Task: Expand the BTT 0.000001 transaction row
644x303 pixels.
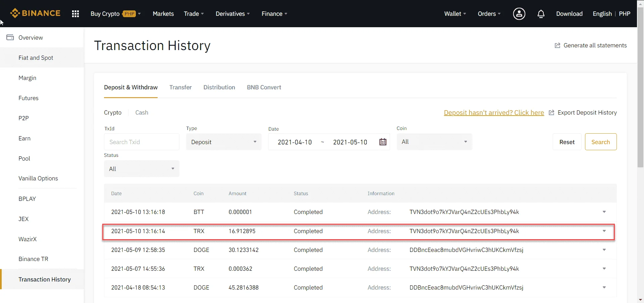Action: click(604, 212)
